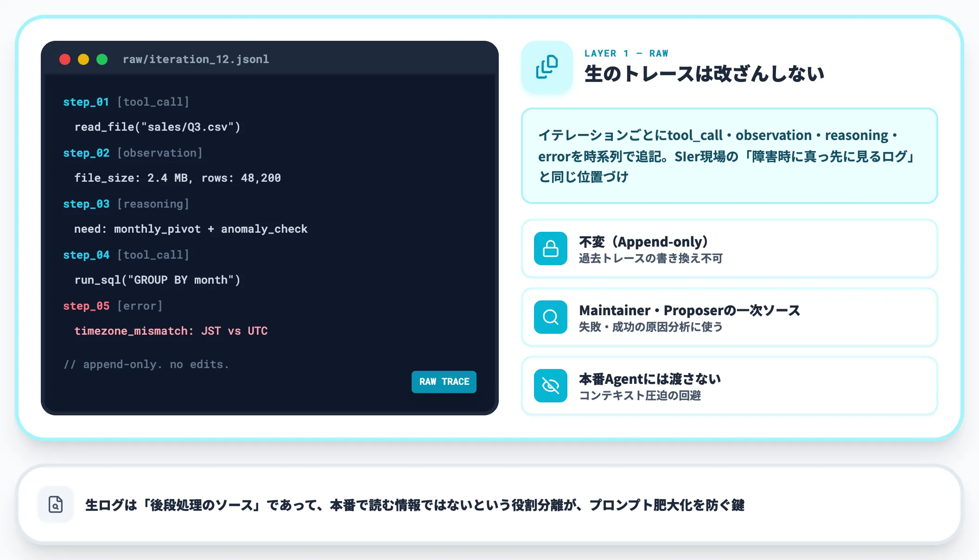The image size is (979, 560).
Task: Click the [observation] tag
Action: pos(160,153)
